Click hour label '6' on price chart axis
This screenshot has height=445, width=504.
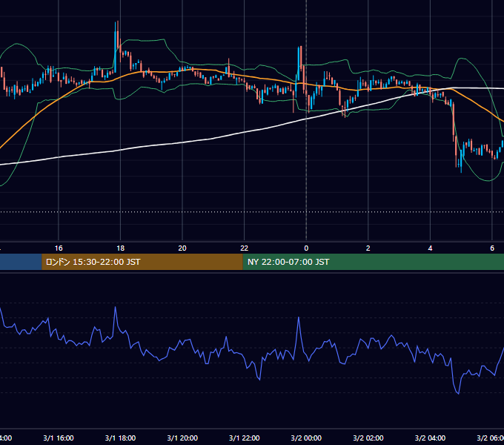[492, 248]
